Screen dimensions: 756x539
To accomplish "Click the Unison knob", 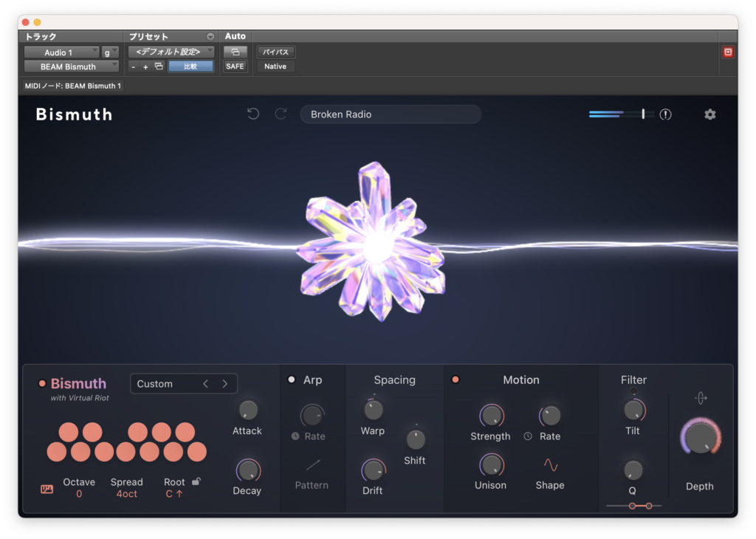I will point(491,464).
